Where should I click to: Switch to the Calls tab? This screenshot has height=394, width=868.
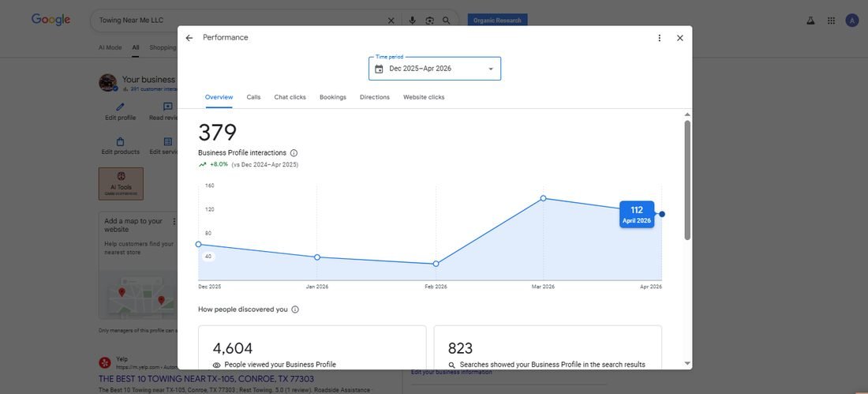click(x=253, y=97)
